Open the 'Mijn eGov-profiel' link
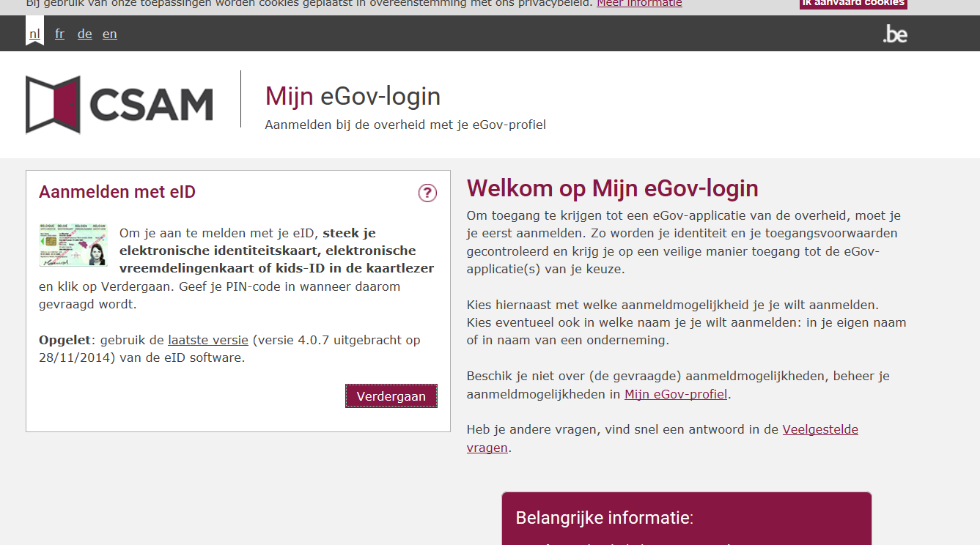The image size is (980, 545). click(676, 394)
